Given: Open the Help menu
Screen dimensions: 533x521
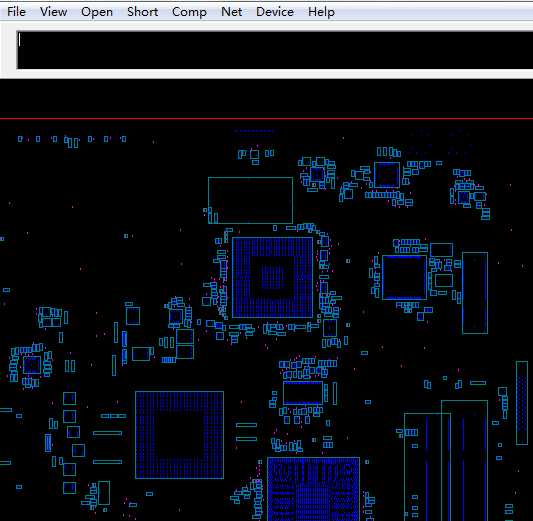Looking at the screenshot, I should [321, 12].
